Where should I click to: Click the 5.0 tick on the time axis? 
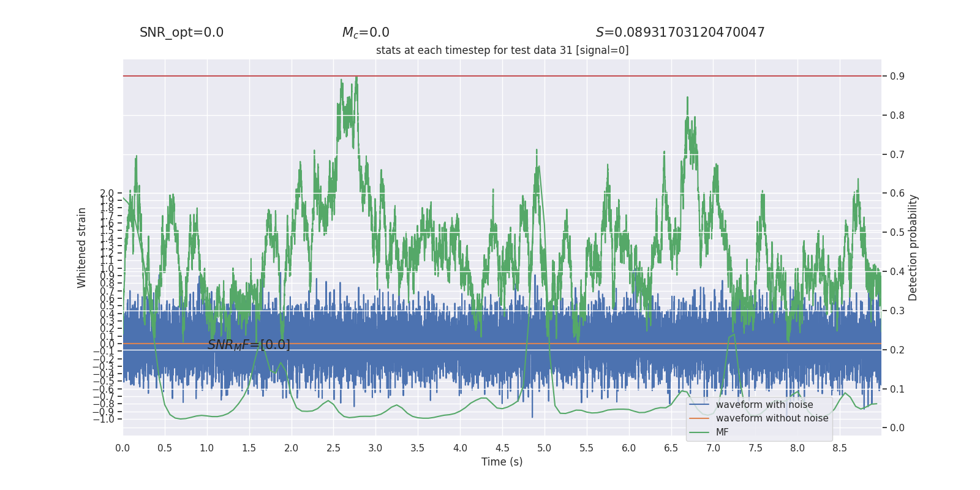pos(544,448)
